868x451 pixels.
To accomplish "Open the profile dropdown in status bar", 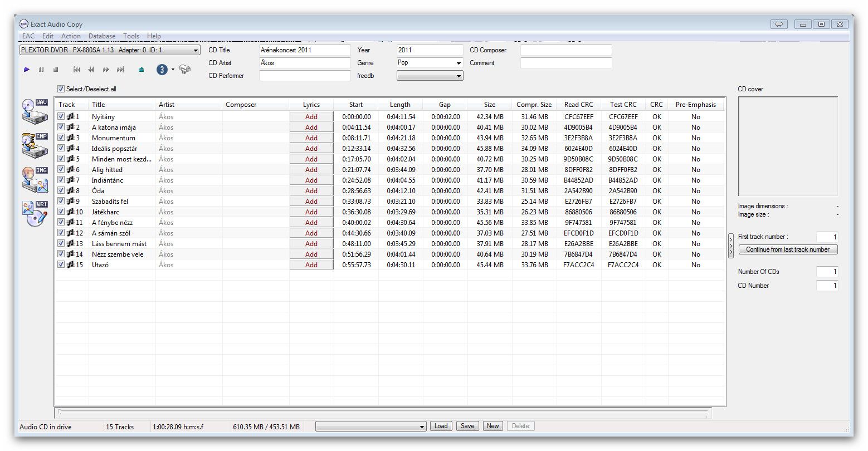I will pos(370,427).
